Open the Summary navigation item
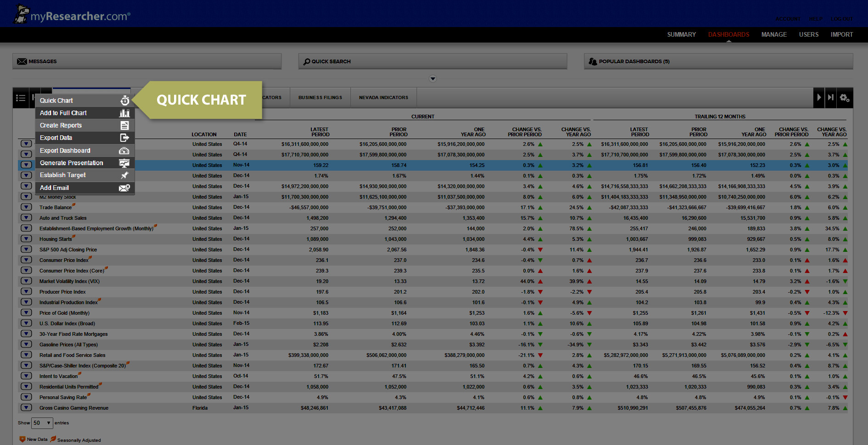Image resolution: width=868 pixels, height=445 pixels. click(682, 34)
